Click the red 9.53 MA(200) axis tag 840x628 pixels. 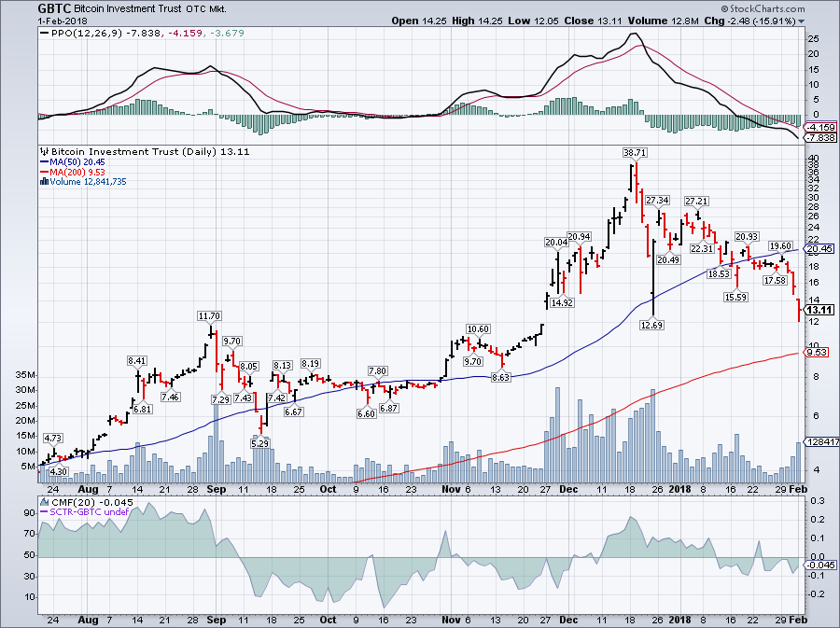point(818,353)
